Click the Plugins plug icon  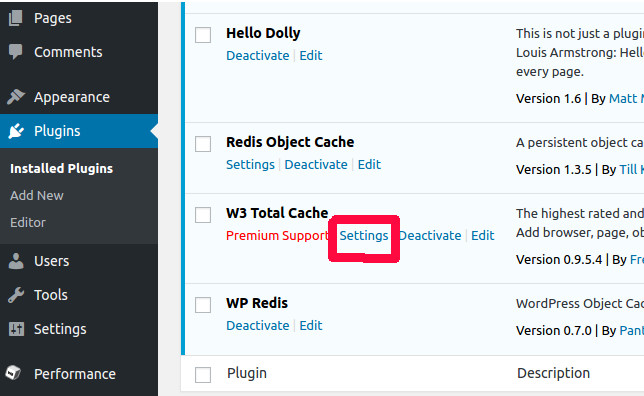click(x=16, y=131)
